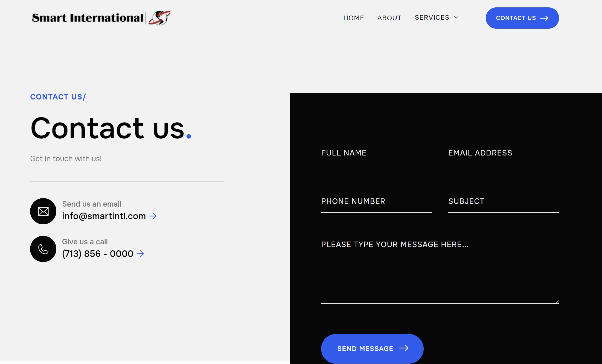
Task: Call the (713) 856 - 0000 link
Action: tap(98, 254)
